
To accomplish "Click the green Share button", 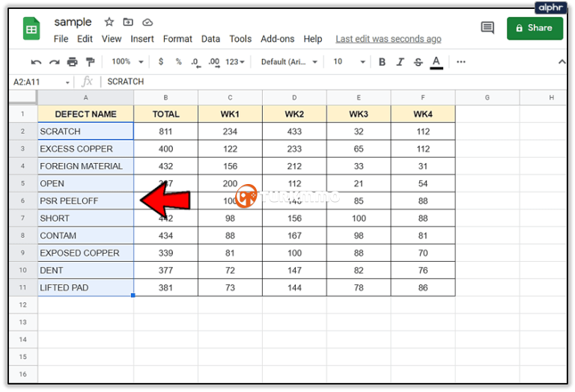I will (535, 28).
